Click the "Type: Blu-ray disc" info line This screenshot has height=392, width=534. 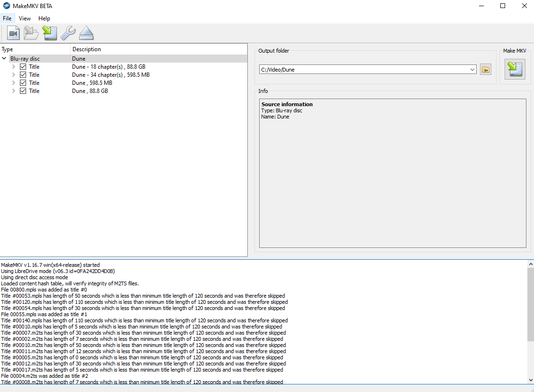(x=281, y=110)
